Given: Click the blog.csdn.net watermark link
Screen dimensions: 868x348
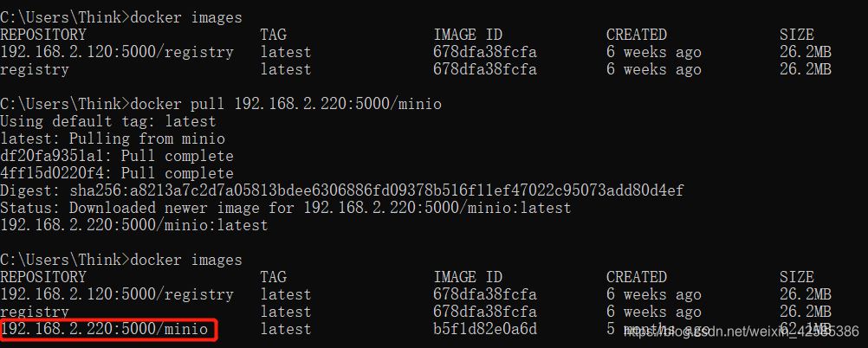Looking at the screenshot, I should (x=740, y=332).
